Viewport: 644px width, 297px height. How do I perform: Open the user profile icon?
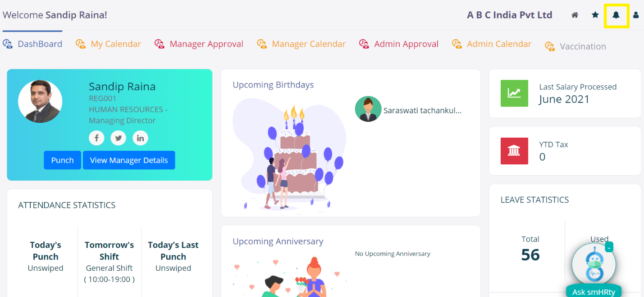click(636, 15)
